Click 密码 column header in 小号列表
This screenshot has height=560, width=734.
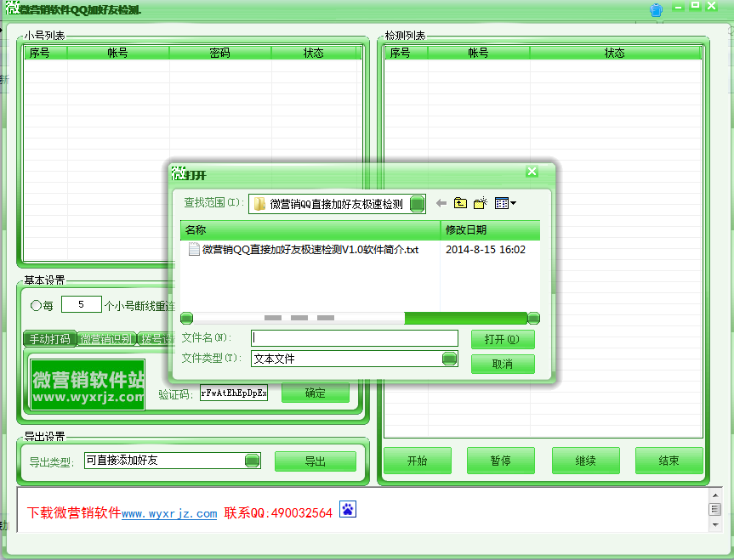pos(220,53)
